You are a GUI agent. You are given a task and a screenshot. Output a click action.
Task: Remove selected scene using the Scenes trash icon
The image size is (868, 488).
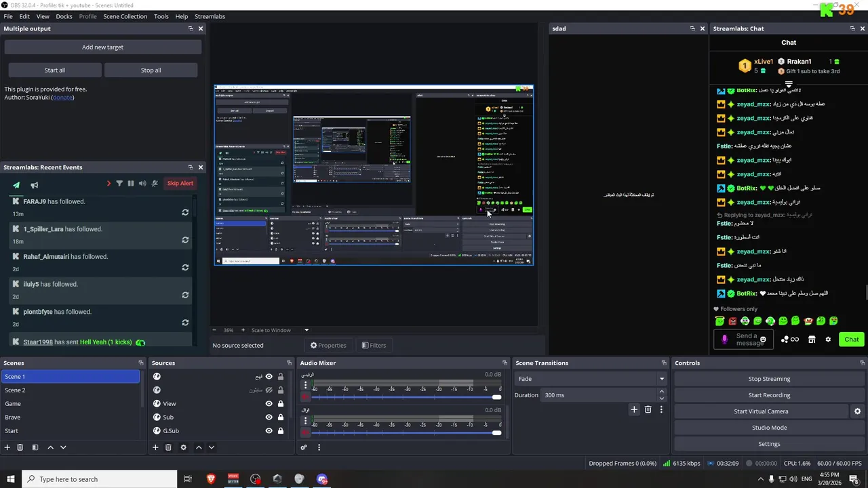point(20,447)
